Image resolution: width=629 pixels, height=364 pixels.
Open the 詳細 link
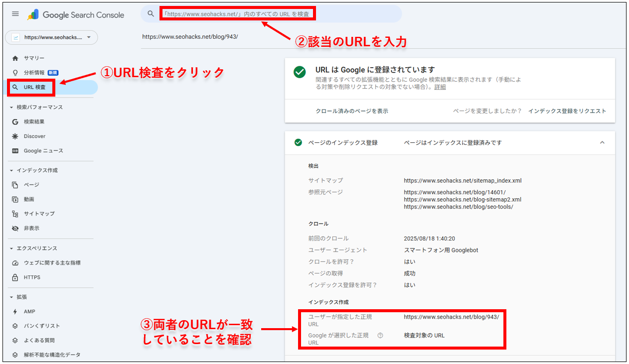click(x=440, y=87)
